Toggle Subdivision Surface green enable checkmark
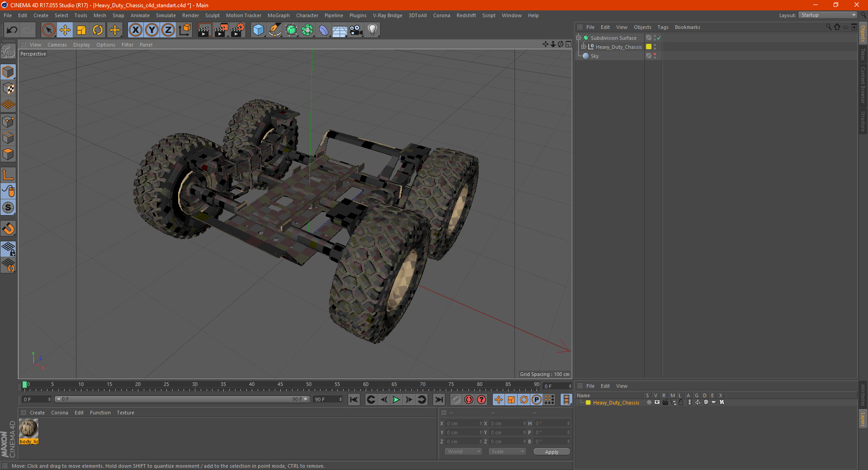This screenshot has height=470, width=868. 659,38
